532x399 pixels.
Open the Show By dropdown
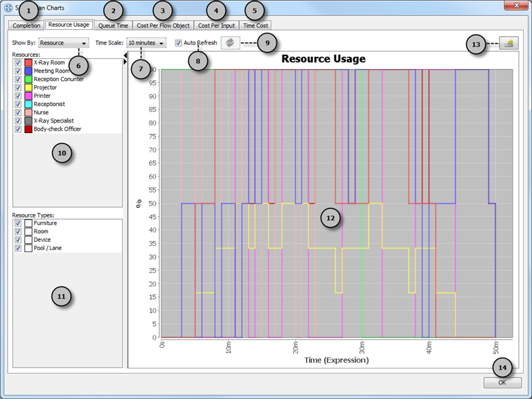pyautogui.click(x=64, y=43)
